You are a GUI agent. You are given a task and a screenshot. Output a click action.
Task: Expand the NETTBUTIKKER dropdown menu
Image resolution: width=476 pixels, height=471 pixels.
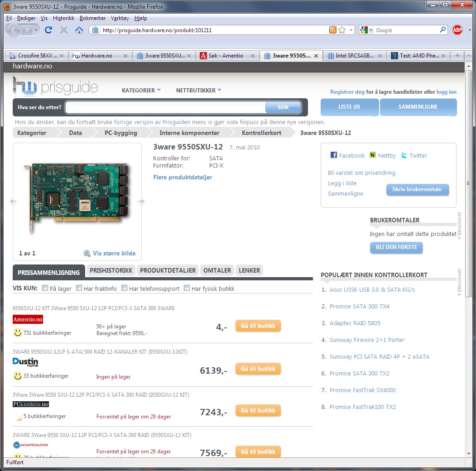pyautogui.click(x=199, y=91)
